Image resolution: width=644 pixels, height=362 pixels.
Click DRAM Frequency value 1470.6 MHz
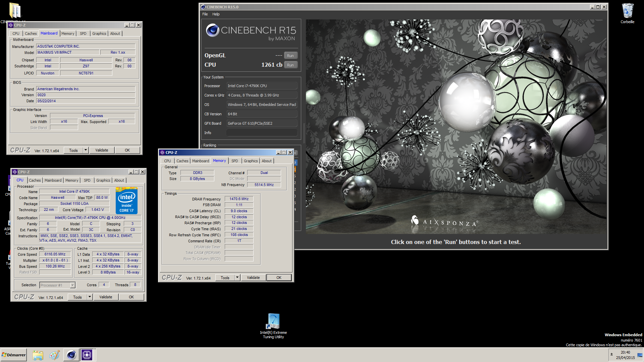(239, 199)
